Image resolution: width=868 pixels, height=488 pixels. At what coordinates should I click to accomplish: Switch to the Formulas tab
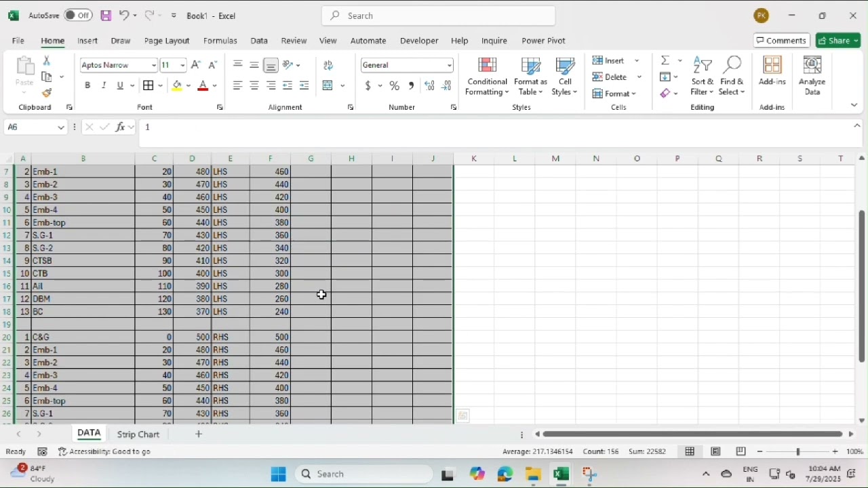220,41
